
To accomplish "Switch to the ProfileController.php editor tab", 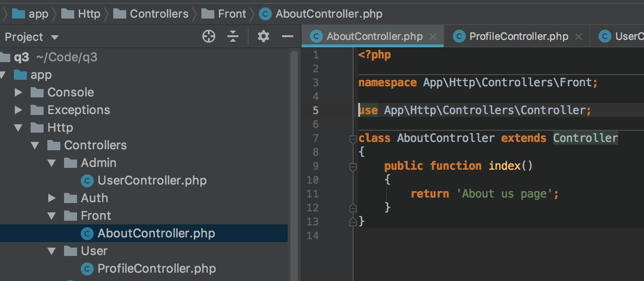I will (518, 37).
